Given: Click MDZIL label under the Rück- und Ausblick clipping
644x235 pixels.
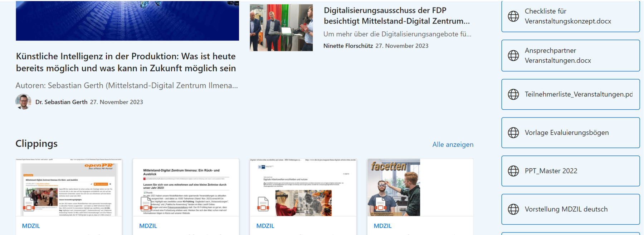Looking at the screenshot, I should [x=148, y=226].
